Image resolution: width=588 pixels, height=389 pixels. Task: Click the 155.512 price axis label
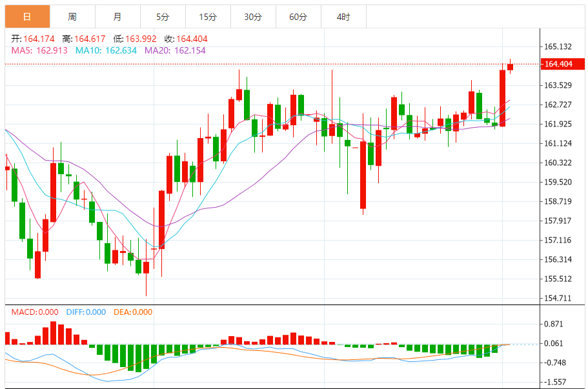[x=558, y=279]
